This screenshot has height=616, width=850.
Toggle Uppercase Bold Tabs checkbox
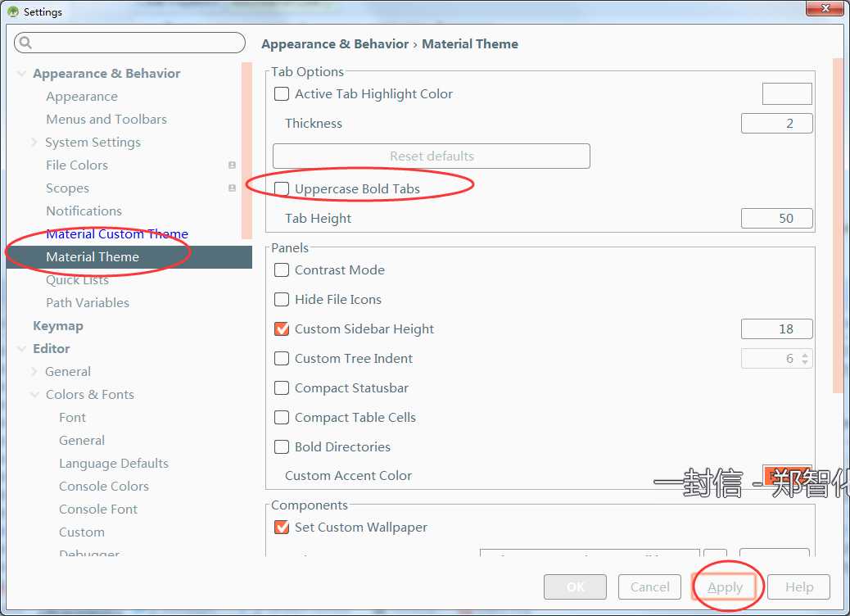point(282,188)
